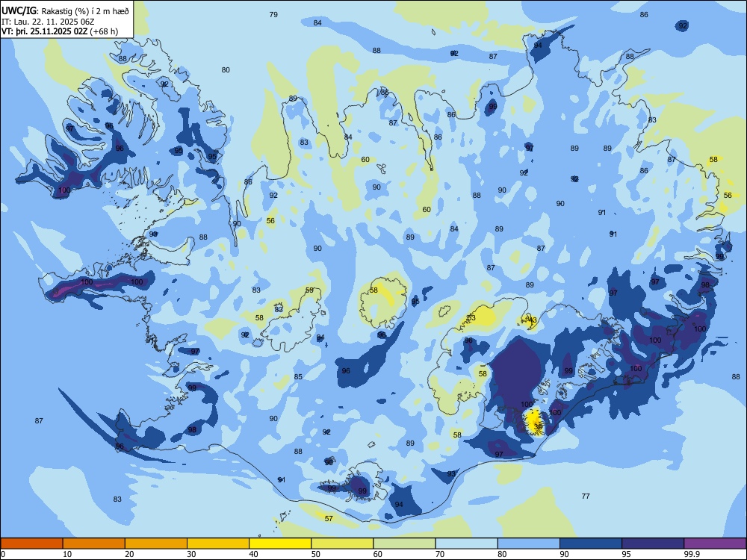Click the map humidity value '79'
The height and width of the screenshot is (560, 747).
[273, 15]
